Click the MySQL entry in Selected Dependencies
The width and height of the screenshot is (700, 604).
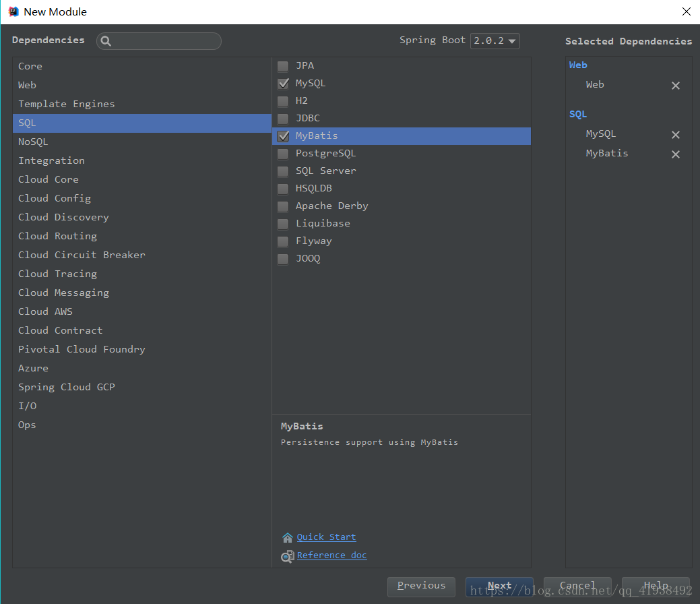pyautogui.click(x=600, y=133)
